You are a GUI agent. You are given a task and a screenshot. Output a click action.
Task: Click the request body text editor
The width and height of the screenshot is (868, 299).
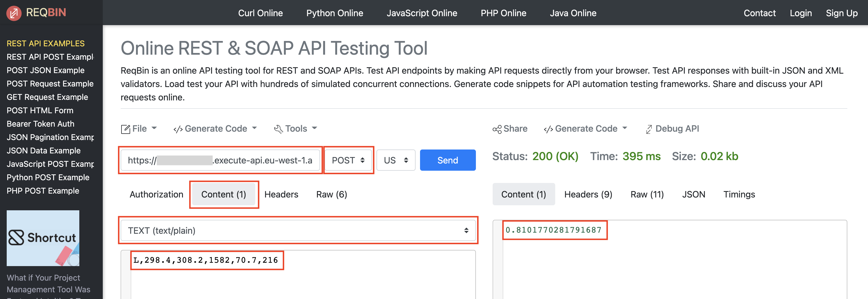(298, 274)
